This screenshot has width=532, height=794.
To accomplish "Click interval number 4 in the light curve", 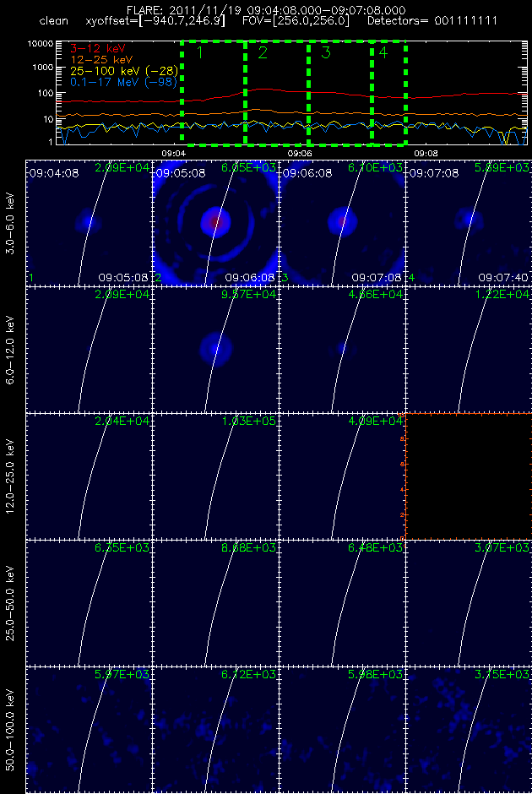I will click(383, 52).
